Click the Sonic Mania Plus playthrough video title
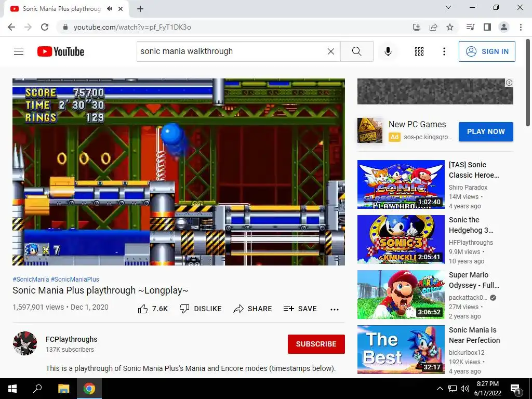The image size is (532, 399). click(x=100, y=290)
